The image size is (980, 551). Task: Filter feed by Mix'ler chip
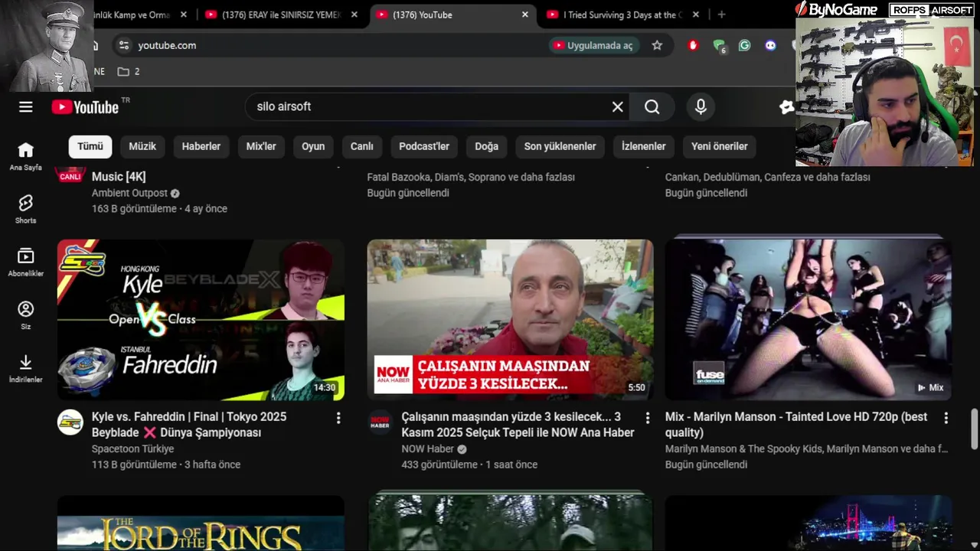(261, 146)
